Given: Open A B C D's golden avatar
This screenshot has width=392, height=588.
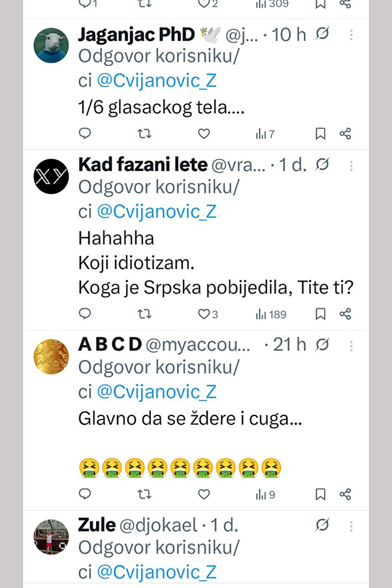Looking at the screenshot, I should click(x=51, y=357).
